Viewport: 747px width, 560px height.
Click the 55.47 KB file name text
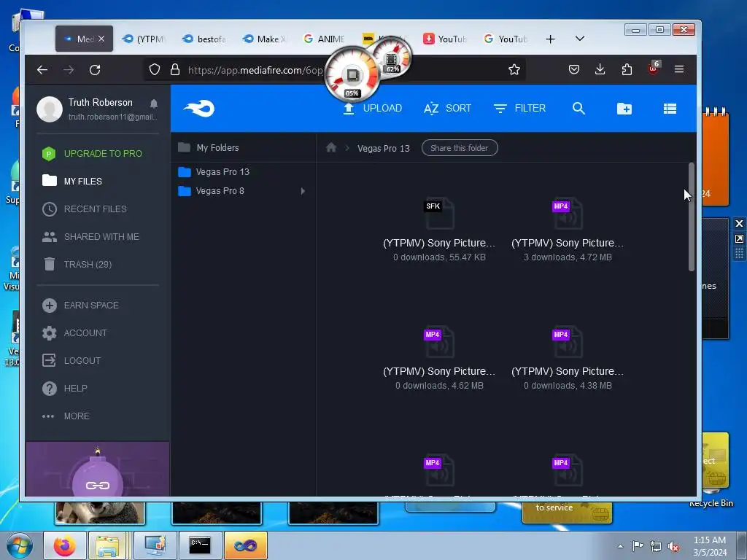tap(439, 243)
